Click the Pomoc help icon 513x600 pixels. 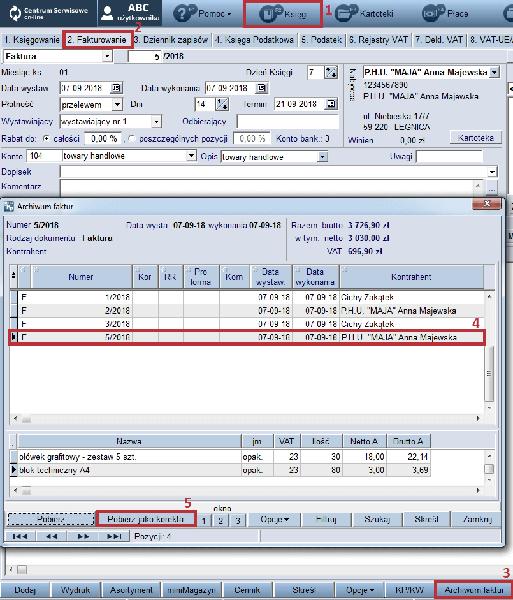tap(184, 14)
